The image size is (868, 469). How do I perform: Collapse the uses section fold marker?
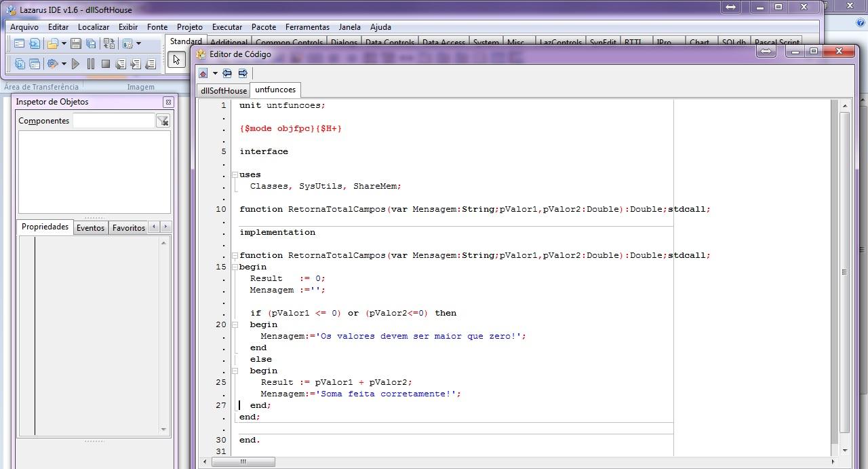(x=235, y=174)
